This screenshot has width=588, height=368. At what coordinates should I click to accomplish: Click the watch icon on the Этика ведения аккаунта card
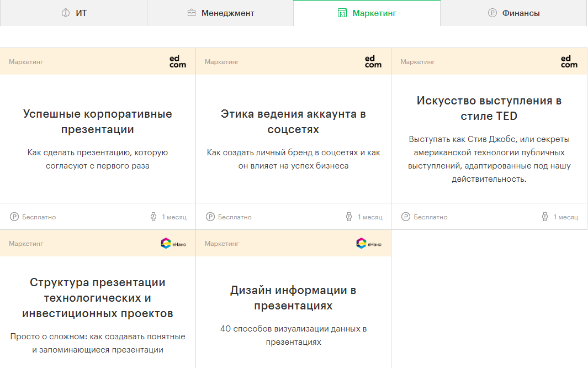click(349, 217)
